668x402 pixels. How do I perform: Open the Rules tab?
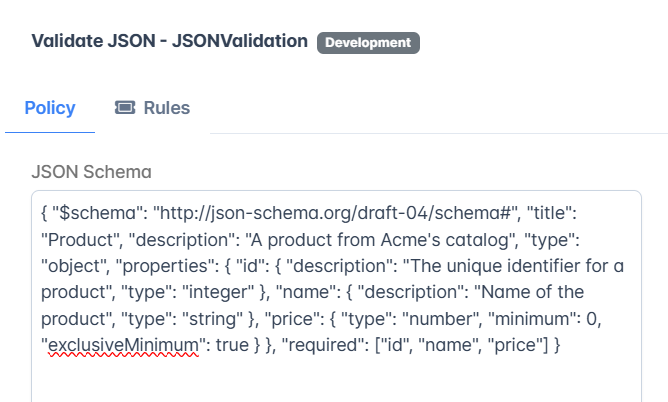coord(152,108)
